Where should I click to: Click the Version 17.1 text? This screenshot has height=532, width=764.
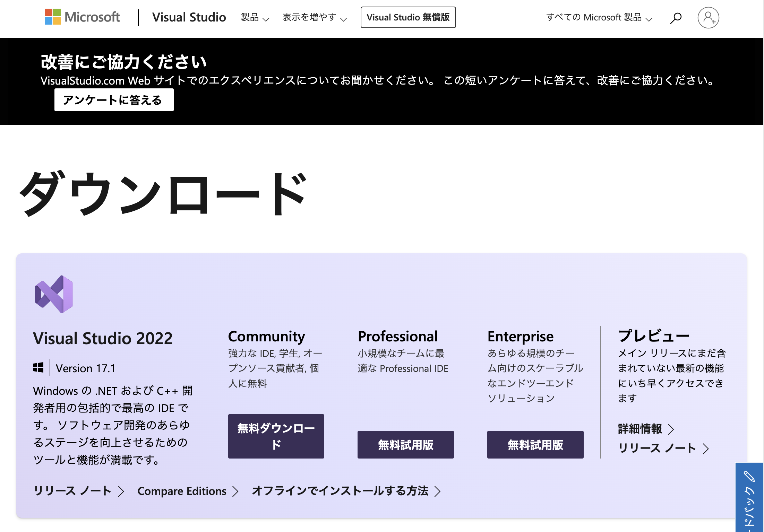click(86, 368)
